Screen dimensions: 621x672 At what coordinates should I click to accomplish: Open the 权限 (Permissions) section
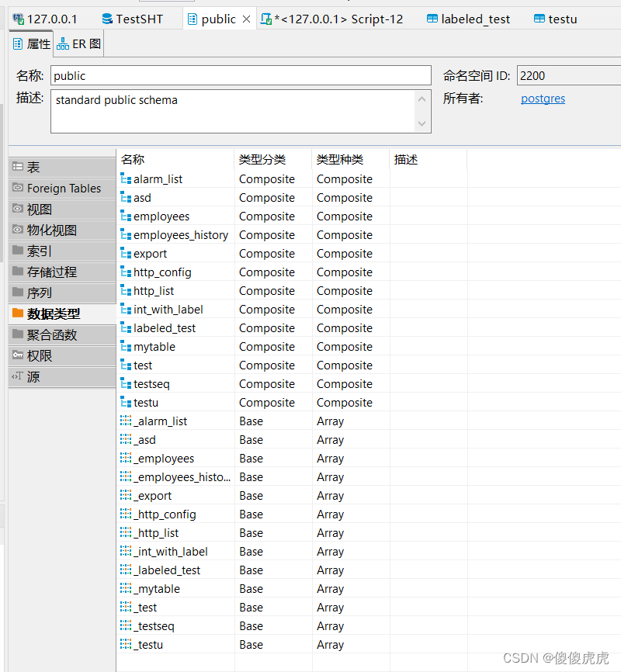coord(35,355)
